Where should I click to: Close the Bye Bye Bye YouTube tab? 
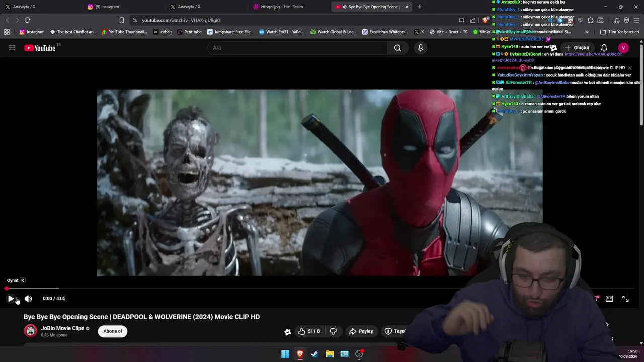(407, 7)
